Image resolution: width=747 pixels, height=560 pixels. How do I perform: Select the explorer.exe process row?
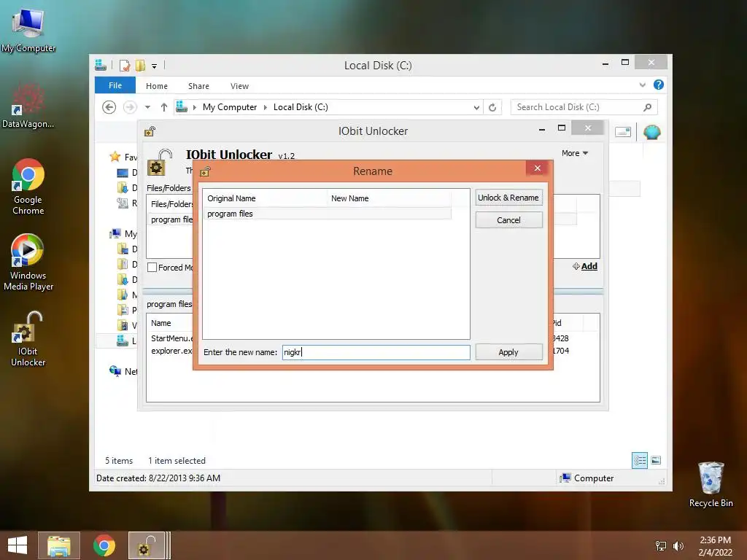(172, 351)
